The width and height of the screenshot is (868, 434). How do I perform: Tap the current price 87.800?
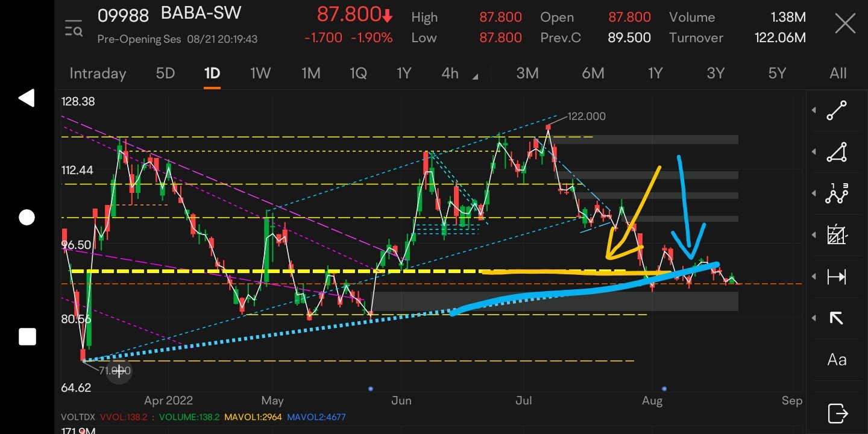coord(349,14)
